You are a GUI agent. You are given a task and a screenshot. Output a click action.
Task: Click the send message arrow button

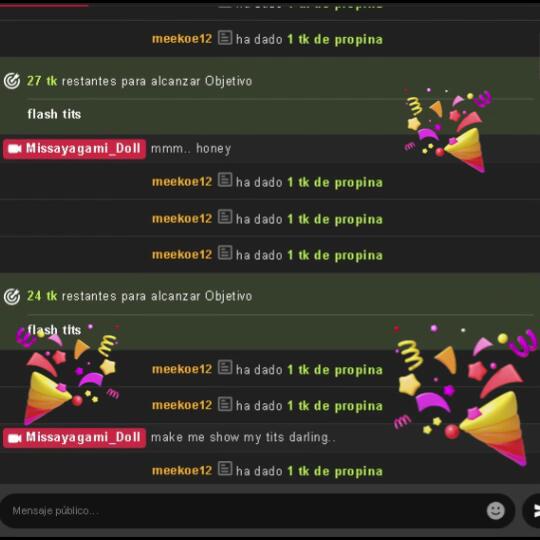(535, 510)
